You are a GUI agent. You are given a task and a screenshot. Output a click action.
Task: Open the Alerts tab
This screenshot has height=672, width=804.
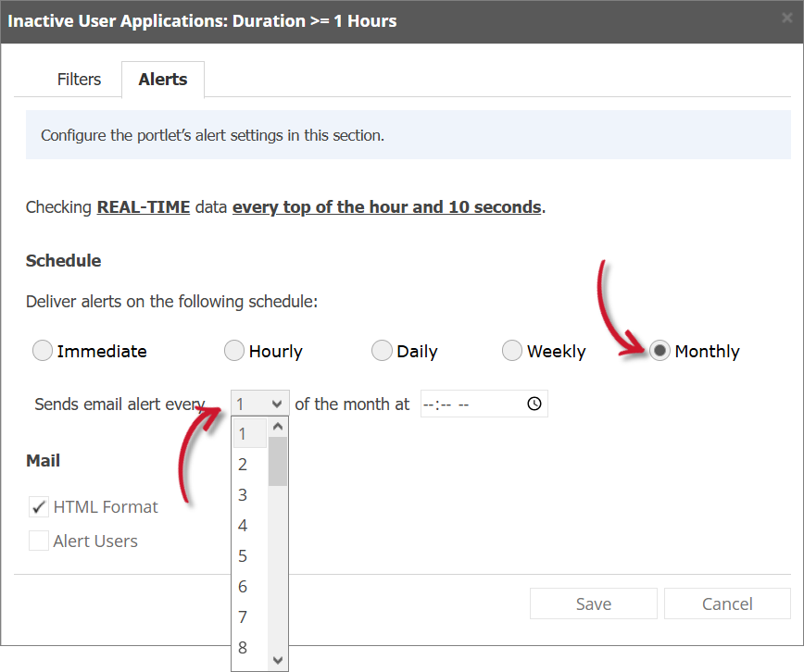[x=162, y=80]
